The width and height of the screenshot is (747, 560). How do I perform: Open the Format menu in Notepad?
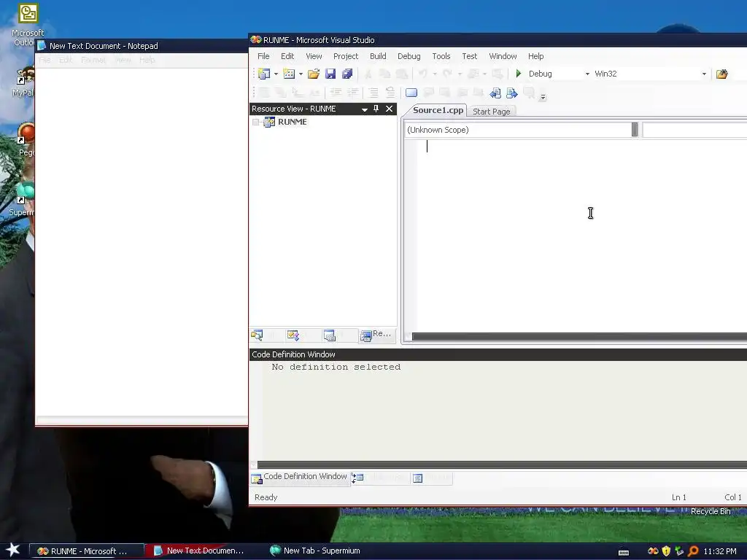[93, 60]
